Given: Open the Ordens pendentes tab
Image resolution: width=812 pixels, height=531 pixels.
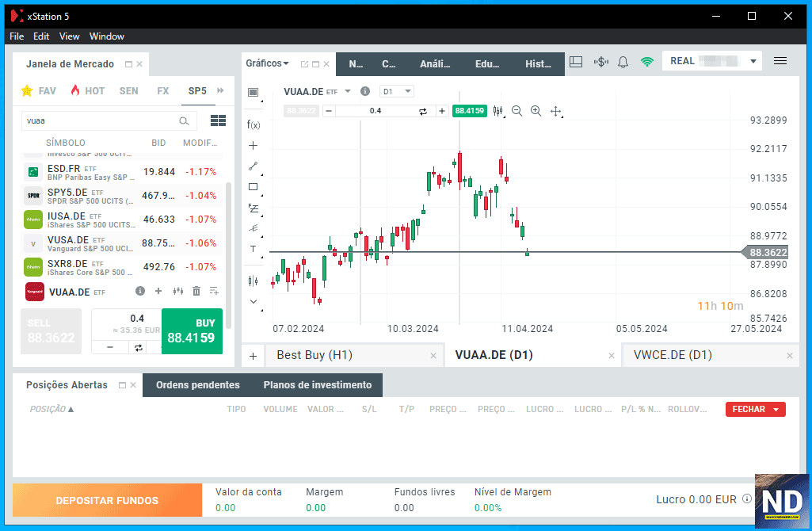Looking at the screenshot, I should [198, 385].
